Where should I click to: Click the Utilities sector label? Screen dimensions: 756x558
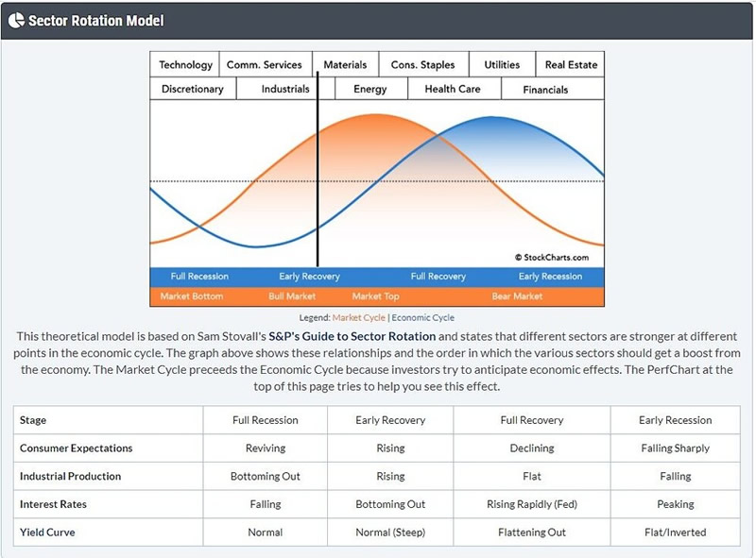coord(502,65)
